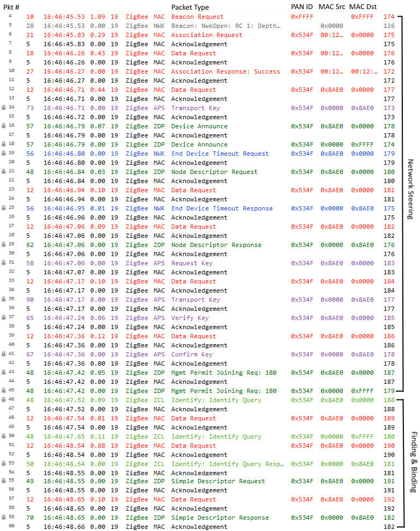This screenshot has height=531, width=420.
Task: Open the Association Response: Success packet
Action: coord(225,71)
